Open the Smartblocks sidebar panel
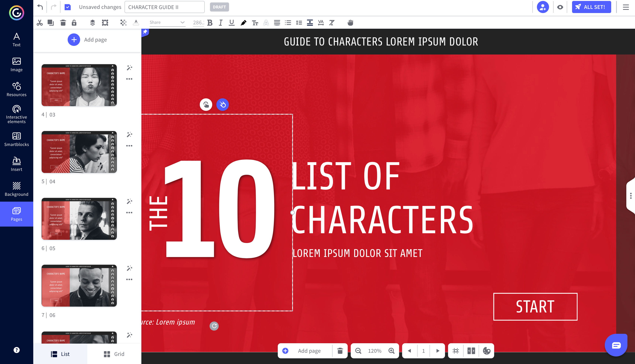Screen dimensions: 635x364 16,139
